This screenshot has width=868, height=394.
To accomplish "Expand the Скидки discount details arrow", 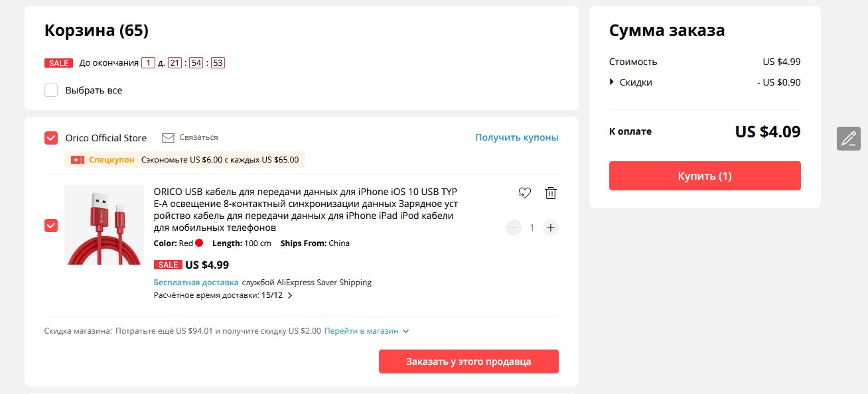I will click(x=612, y=82).
